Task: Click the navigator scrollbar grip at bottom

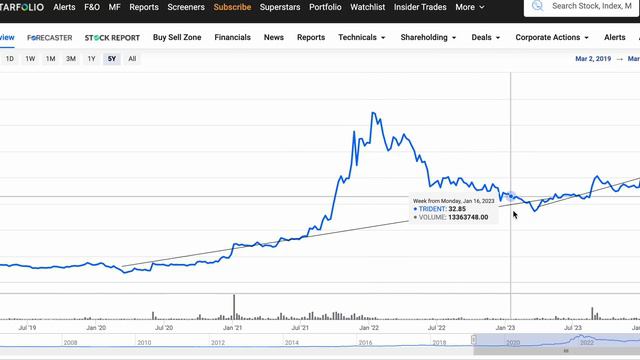Action: coord(566,351)
